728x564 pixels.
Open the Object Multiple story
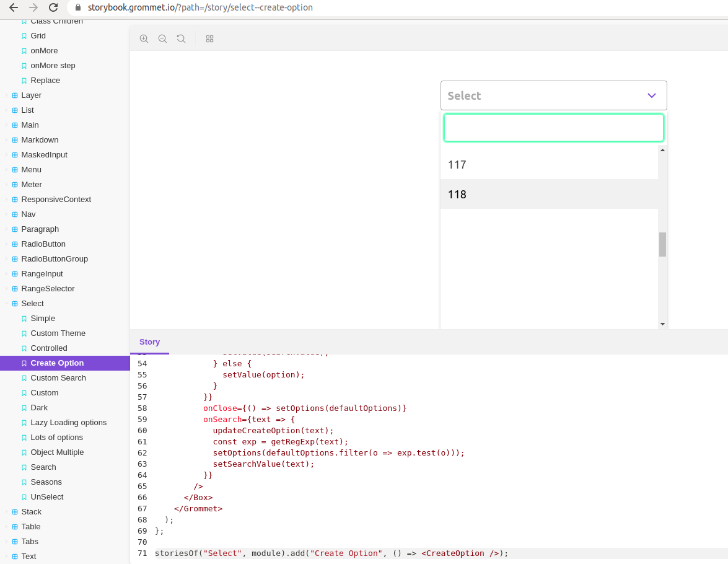(57, 452)
